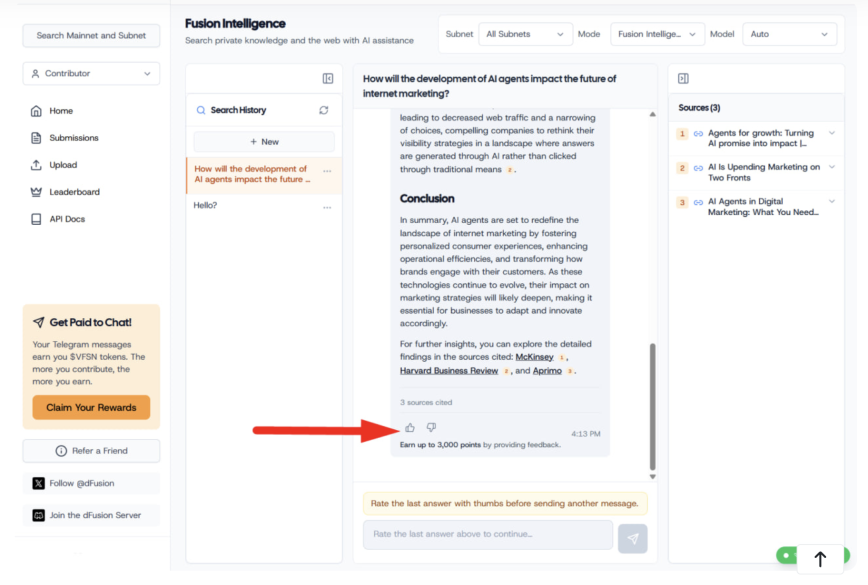Open the McKinsey source link

coord(536,357)
